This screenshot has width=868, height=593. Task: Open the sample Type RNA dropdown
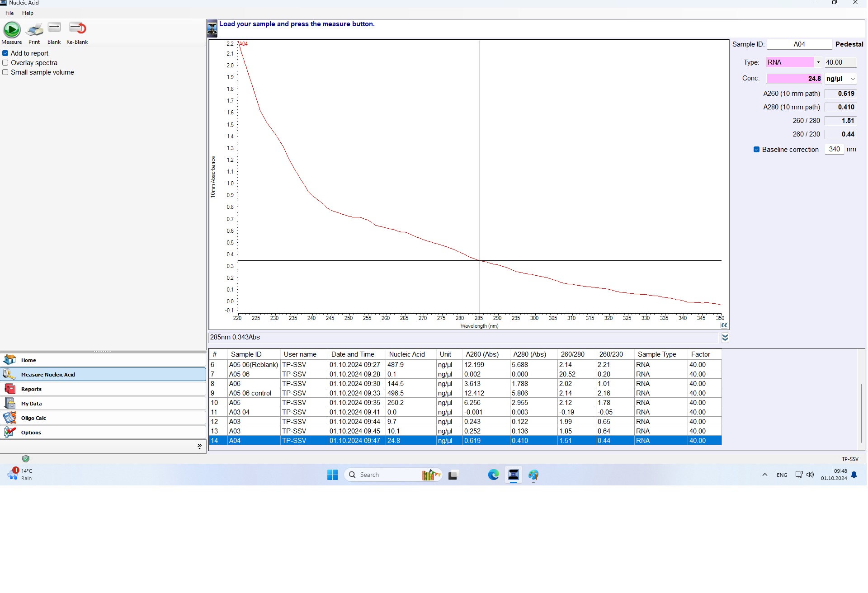pos(818,62)
